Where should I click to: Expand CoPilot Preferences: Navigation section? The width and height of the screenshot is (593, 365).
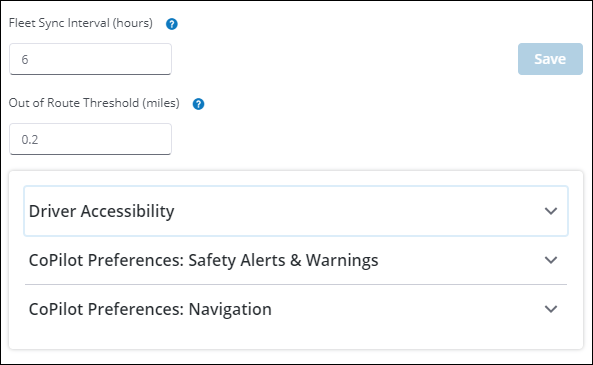click(x=296, y=309)
